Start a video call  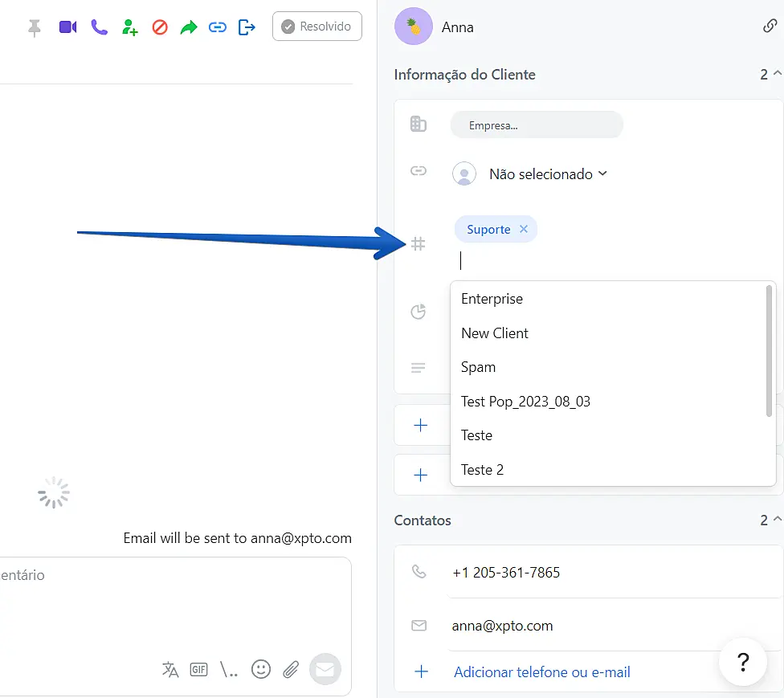click(x=67, y=27)
